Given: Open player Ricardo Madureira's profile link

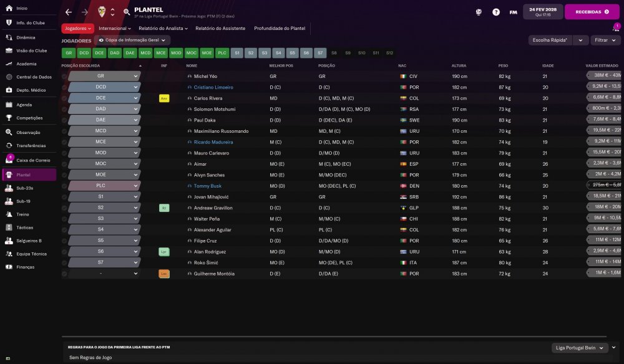Looking at the screenshot, I should coord(213,142).
